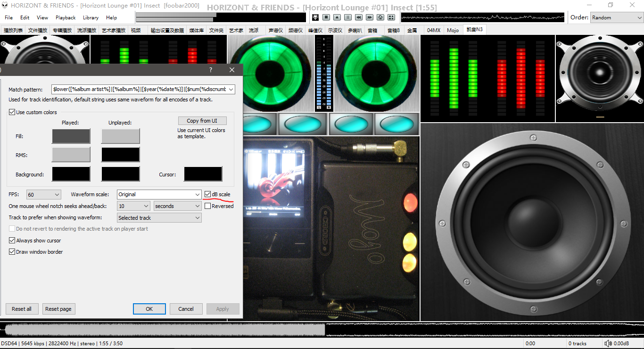Viewport: 644px width, 349px height.
Task: Expand the FPS dropdown
Action: [44, 194]
